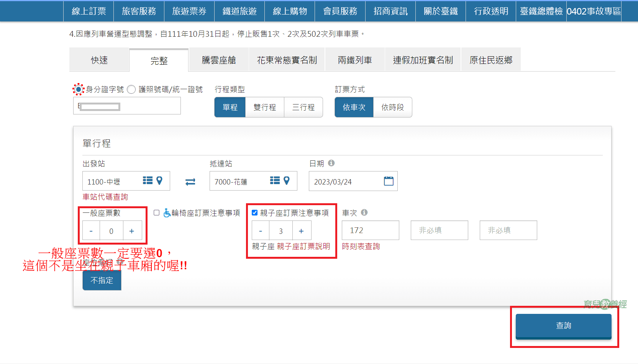638x364 pixels.
Task: Open 旅遊票券 menu
Action: [x=189, y=11]
